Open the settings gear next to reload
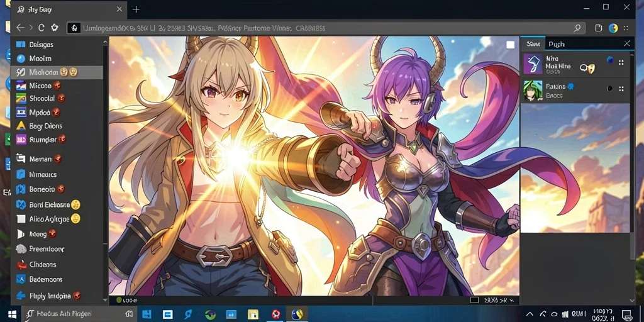This screenshot has height=322, width=644. (54, 28)
